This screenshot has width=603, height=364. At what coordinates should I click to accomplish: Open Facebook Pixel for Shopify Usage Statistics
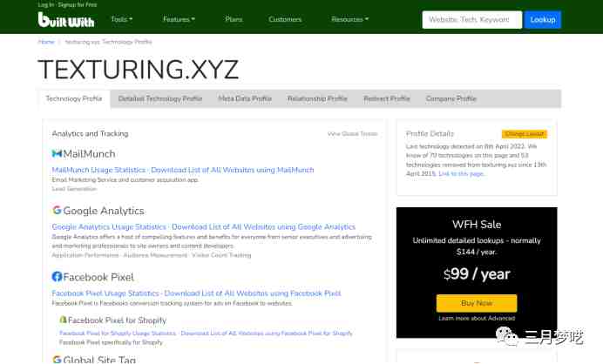tap(118, 334)
